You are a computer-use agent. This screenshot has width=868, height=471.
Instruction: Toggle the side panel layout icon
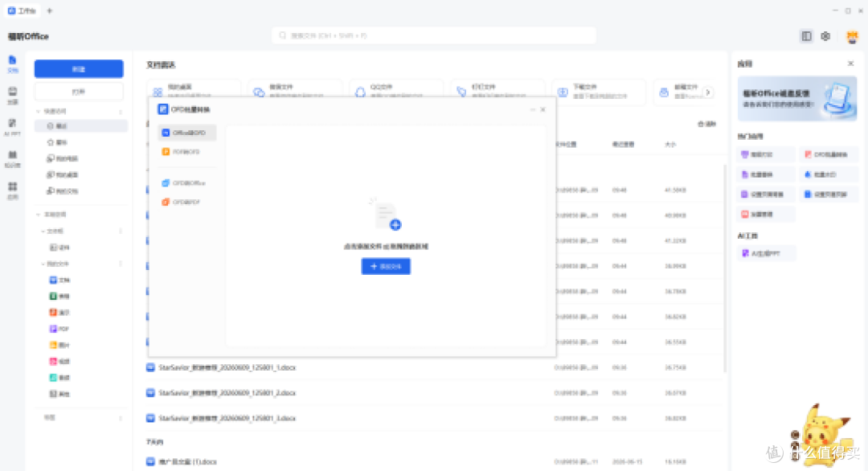pyautogui.click(x=806, y=36)
